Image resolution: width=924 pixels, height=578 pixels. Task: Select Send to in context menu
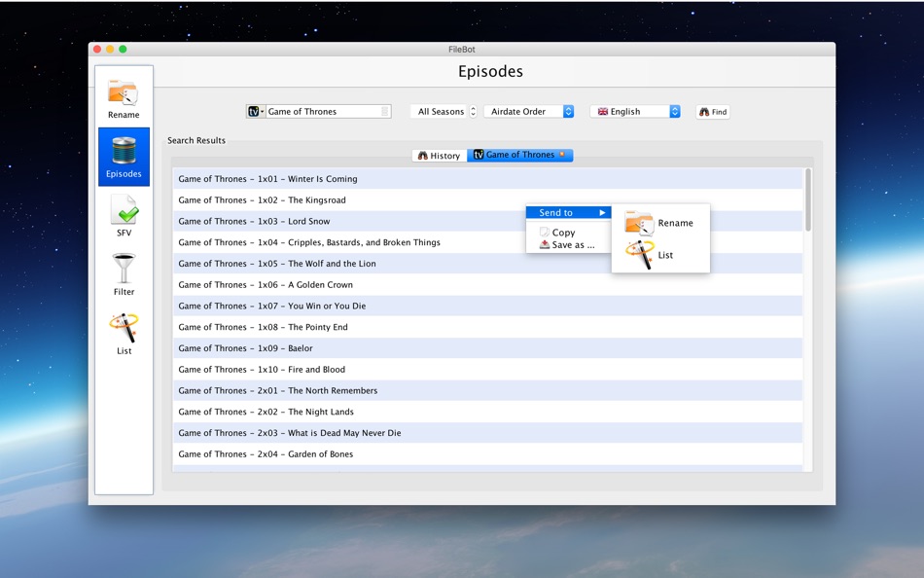568,213
